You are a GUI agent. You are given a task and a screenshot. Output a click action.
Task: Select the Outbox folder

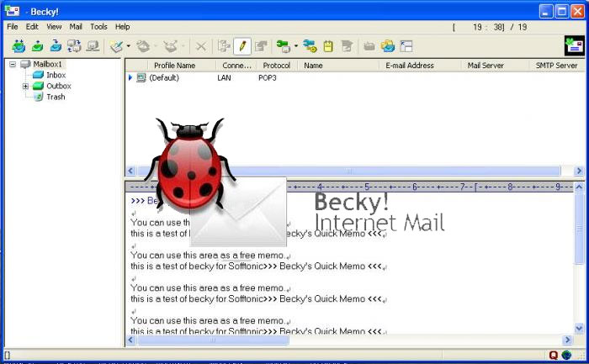59,86
